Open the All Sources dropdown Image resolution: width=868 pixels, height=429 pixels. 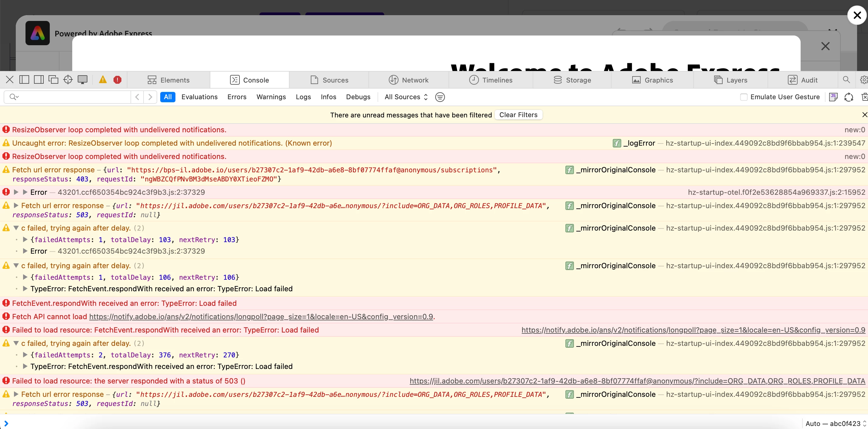click(406, 97)
